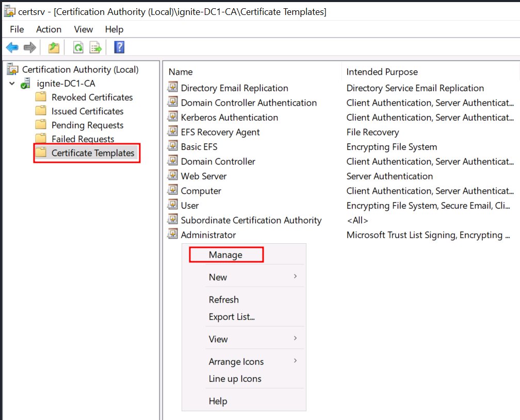The width and height of the screenshot is (520, 420).
Task: Select the Computer template icon
Action: [x=172, y=191]
